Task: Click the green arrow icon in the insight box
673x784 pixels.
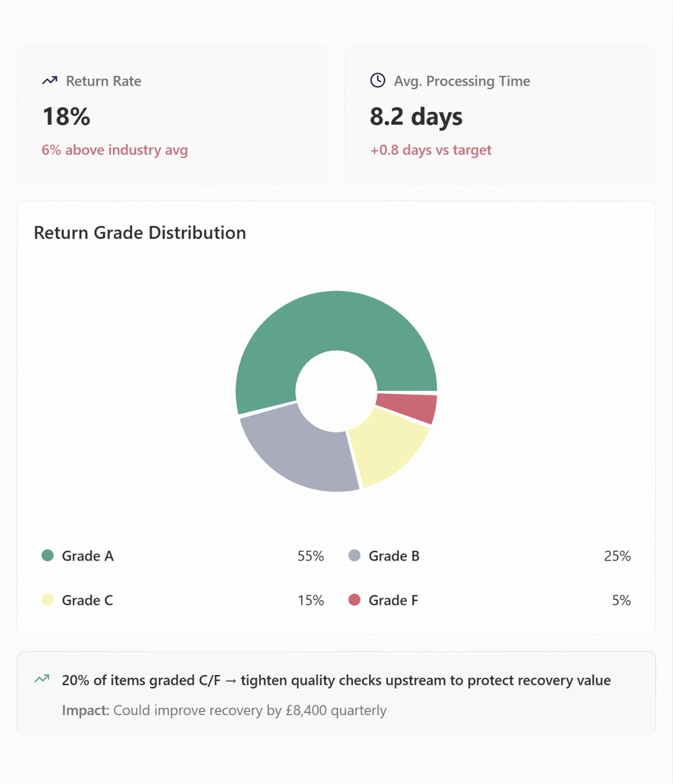Action: [x=42, y=678]
